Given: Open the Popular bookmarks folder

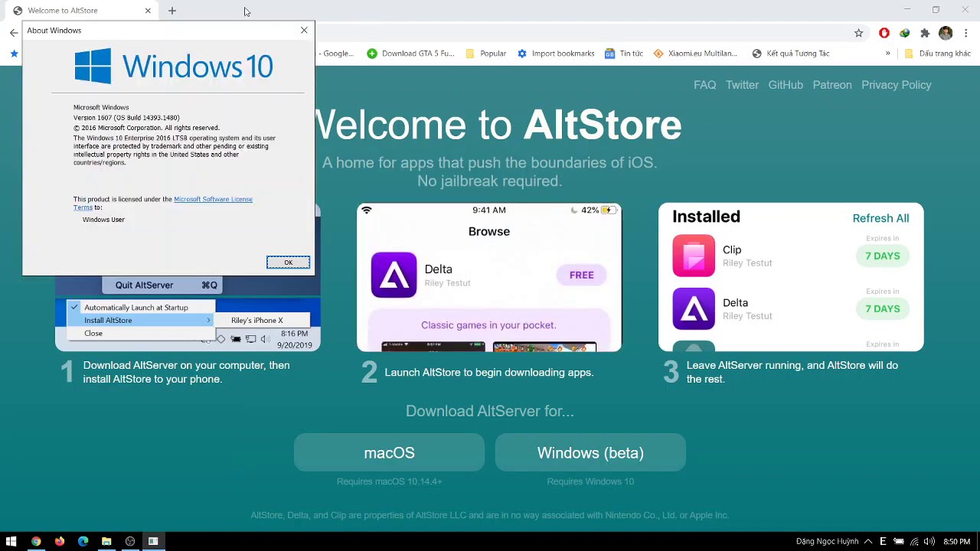Looking at the screenshot, I should [485, 54].
